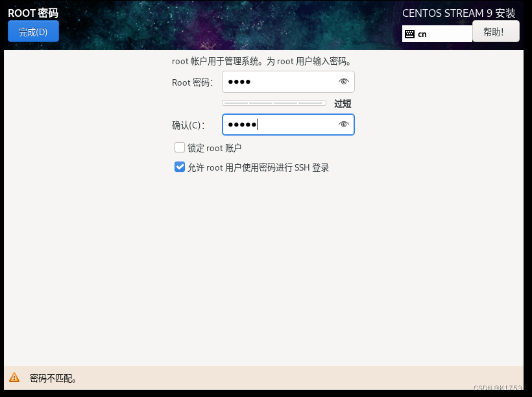Click the 密码不匹配 warning message
The image size is (532, 397).
click(53, 378)
